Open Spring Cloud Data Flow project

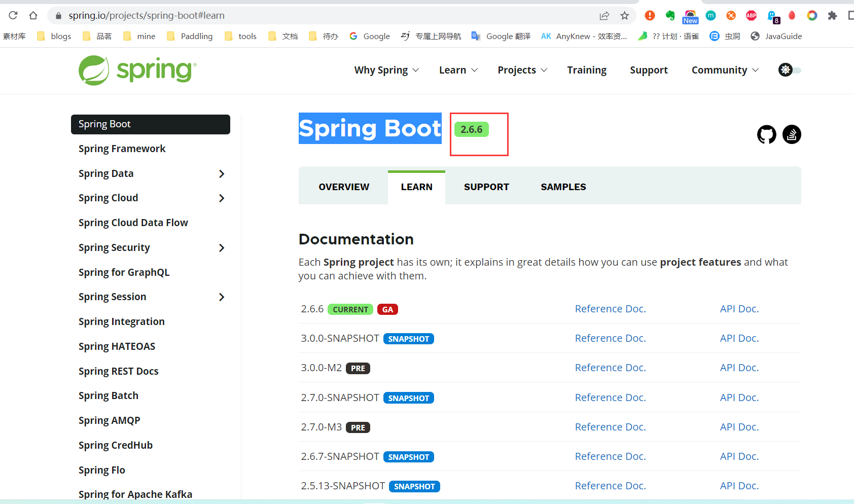133,223
